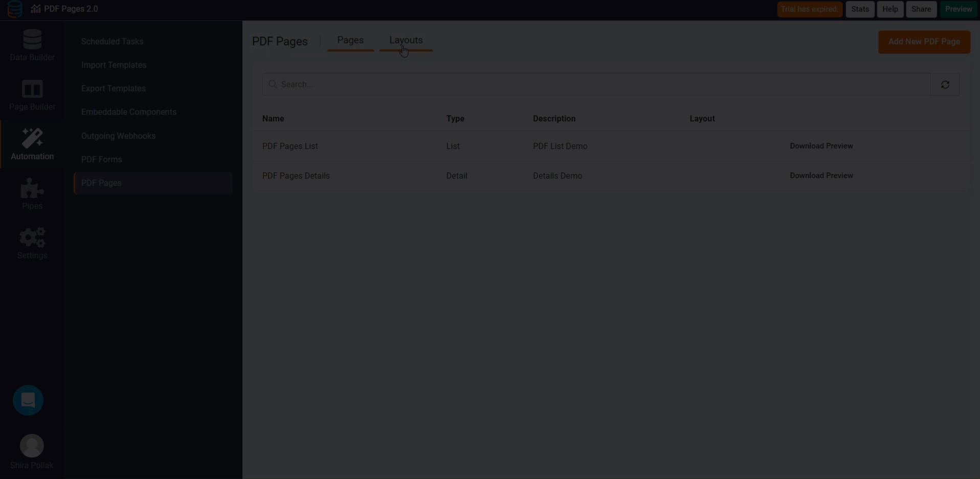The image size is (980, 479).
Task: Switch to the Pages tab
Action: pos(350,40)
